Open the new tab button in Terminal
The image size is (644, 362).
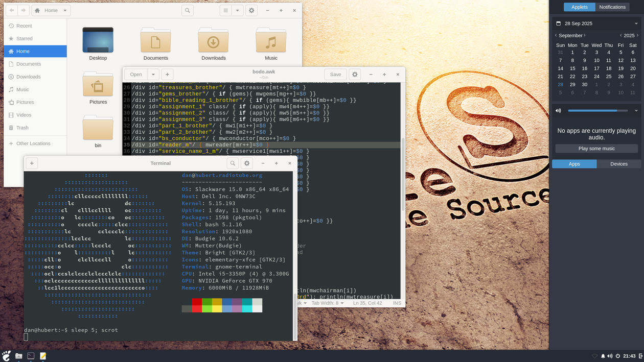(x=32, y=163)
